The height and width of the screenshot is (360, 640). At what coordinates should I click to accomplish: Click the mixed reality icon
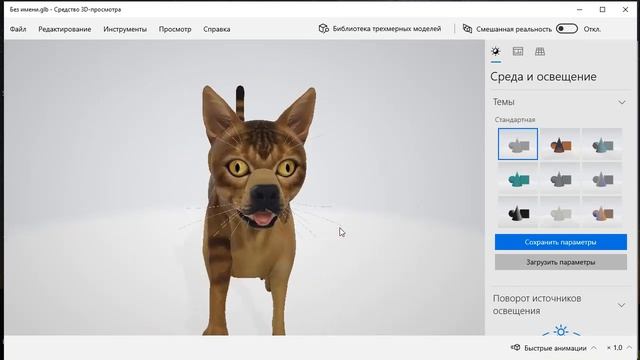[467, 29]
